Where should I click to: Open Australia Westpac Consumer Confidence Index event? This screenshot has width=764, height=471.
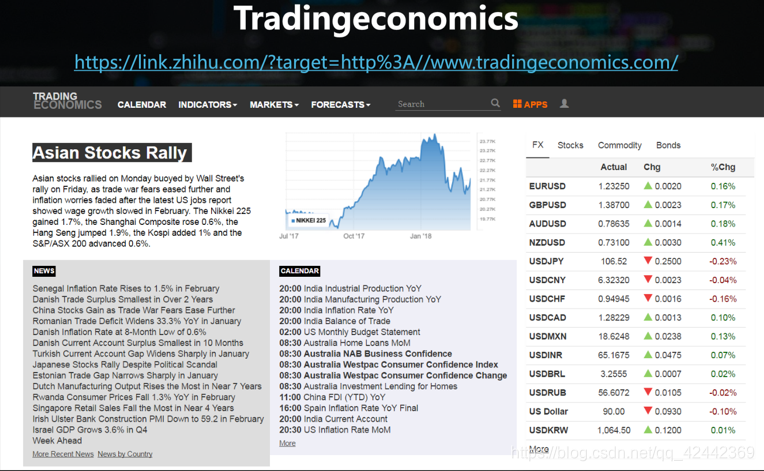[388, 364]
